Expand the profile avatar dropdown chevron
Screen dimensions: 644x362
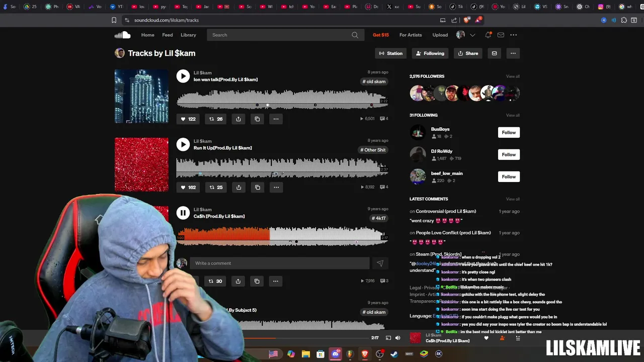click(x=472, y=35)
